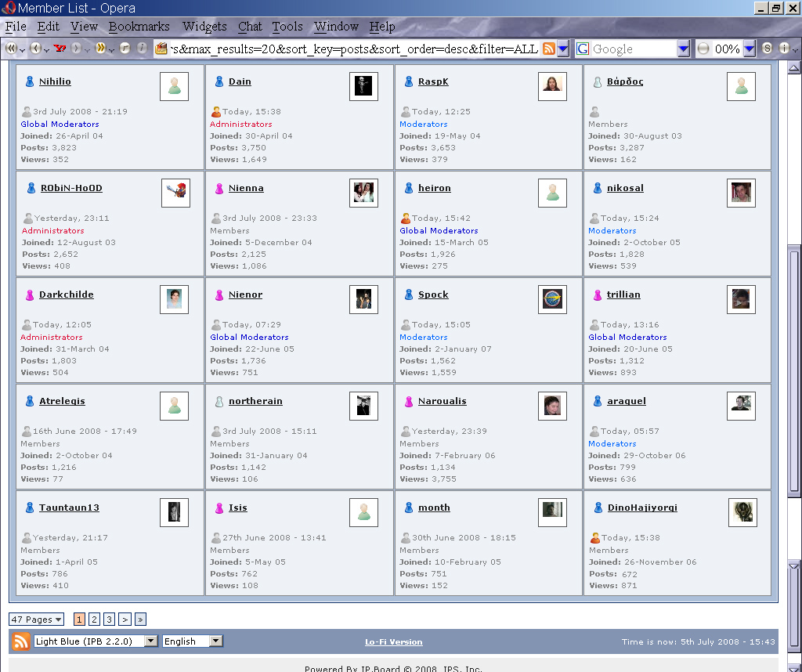Image resolution: width=802 pixels, height=672 pixels.
Task: Click RaspK's avatar picture
Action: pos(552,86)
